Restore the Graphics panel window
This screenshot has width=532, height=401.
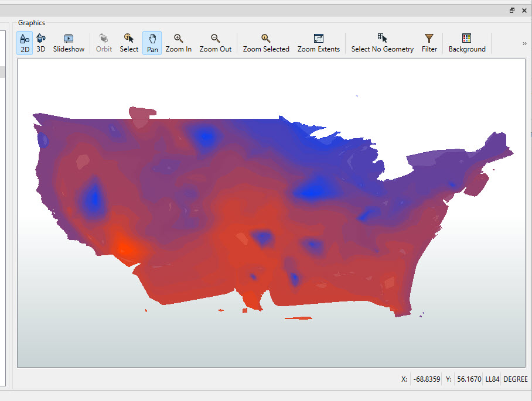(512, 11)
